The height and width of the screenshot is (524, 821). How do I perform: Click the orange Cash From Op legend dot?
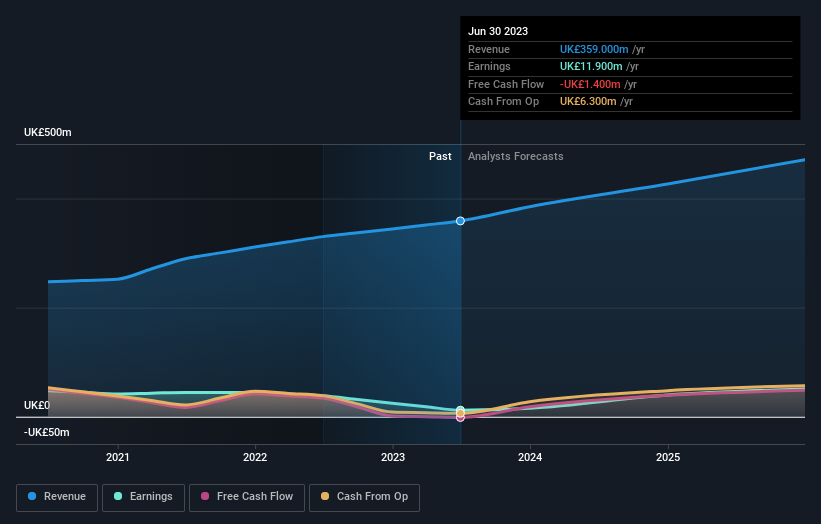pos(325,496)
